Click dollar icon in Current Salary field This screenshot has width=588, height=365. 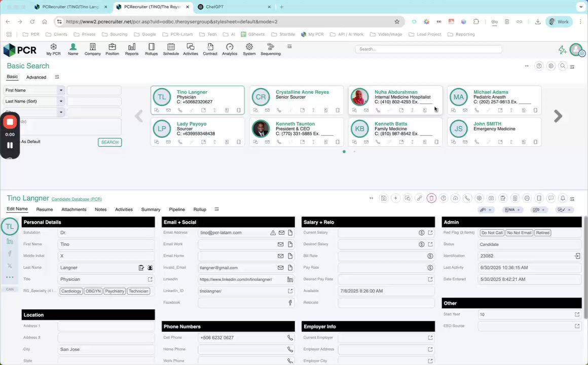click(422, 233)
